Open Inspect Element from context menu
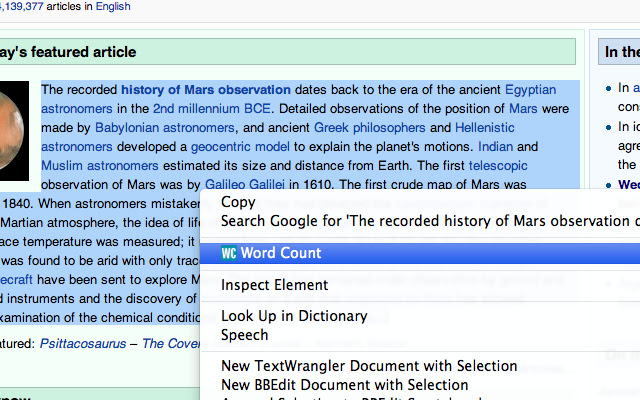Viewport: 640px width, 400px height. 274,285
